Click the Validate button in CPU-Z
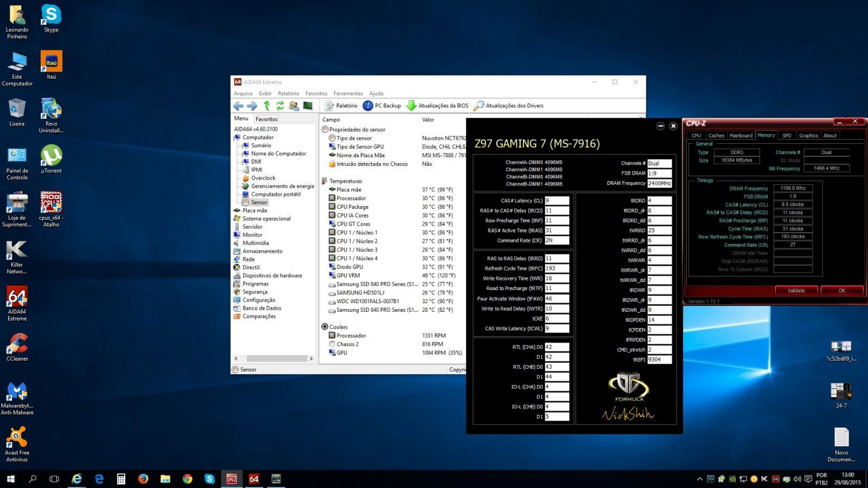 point(796,291)
